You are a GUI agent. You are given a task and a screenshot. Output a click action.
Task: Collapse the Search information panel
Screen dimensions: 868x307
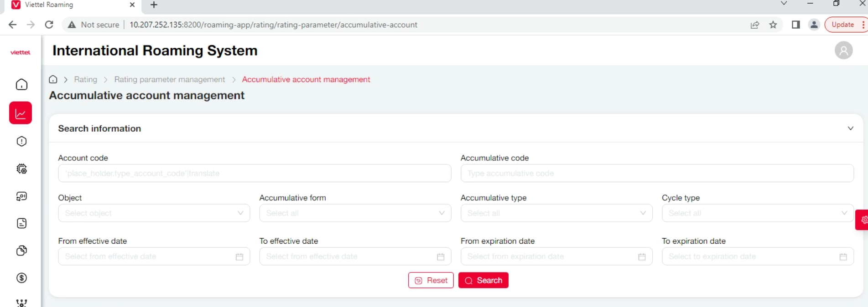point(850,128)
